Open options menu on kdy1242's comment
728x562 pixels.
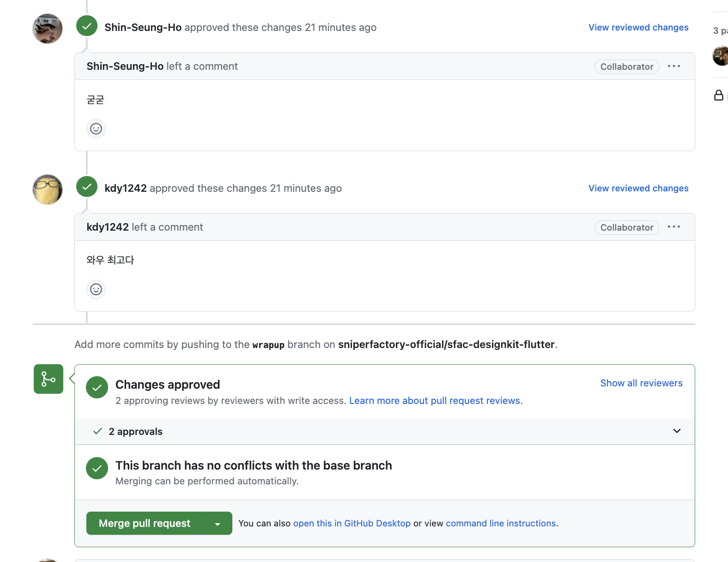(674, 227)
